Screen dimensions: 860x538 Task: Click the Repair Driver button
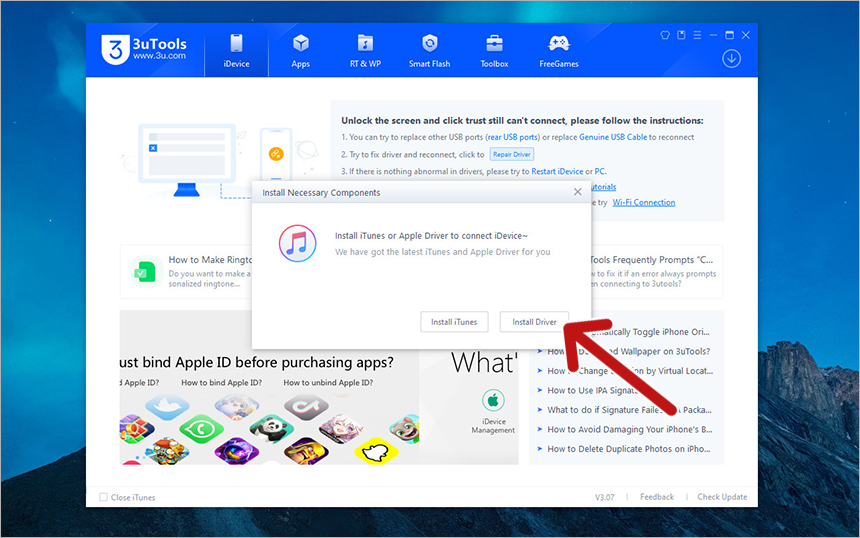512,154
